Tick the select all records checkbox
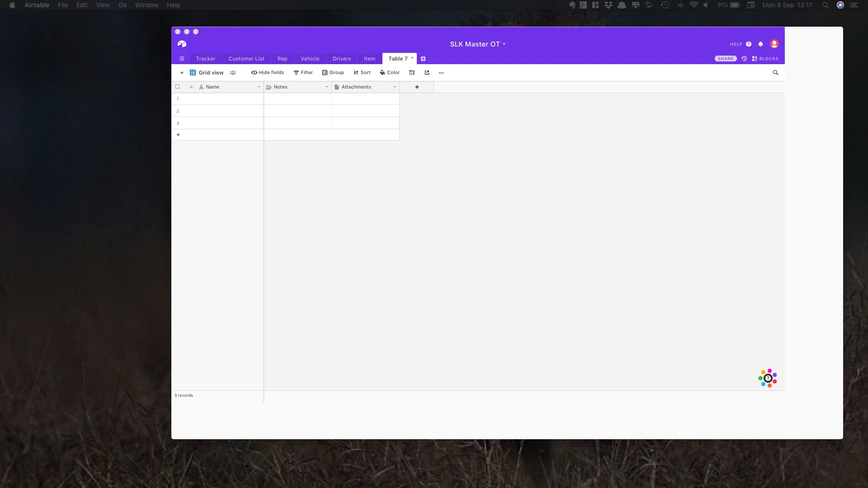The image size is (868, 488). tap(177, 87)
